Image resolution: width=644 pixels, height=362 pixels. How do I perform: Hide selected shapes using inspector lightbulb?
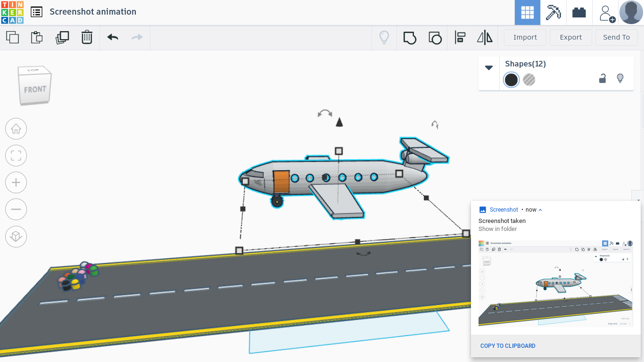click(620, 78)
